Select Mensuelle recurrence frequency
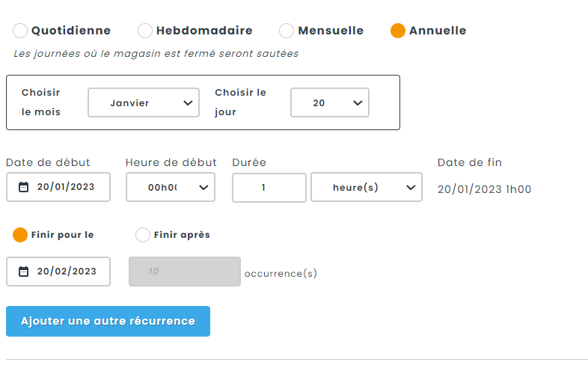 click(x=287, y=31)
